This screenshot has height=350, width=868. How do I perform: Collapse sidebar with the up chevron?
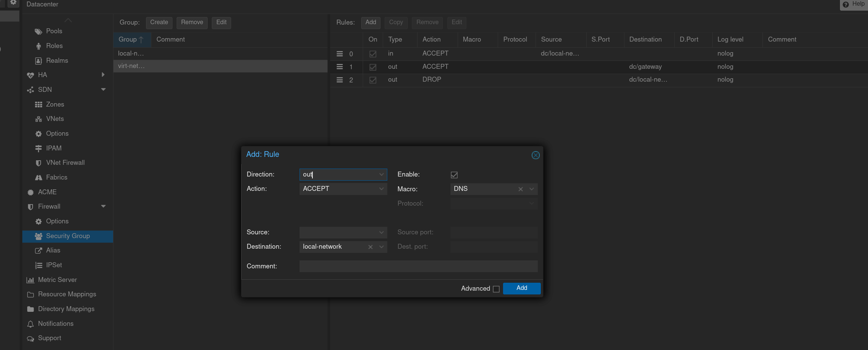point(68,20)
